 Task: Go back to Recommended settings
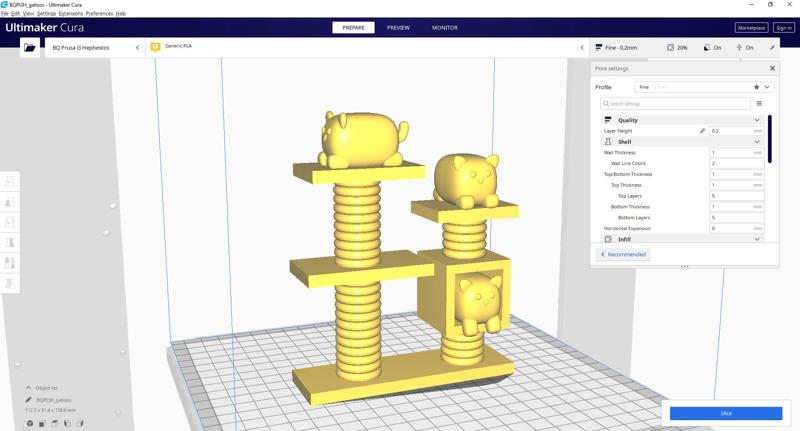click(x=623, y=254)
